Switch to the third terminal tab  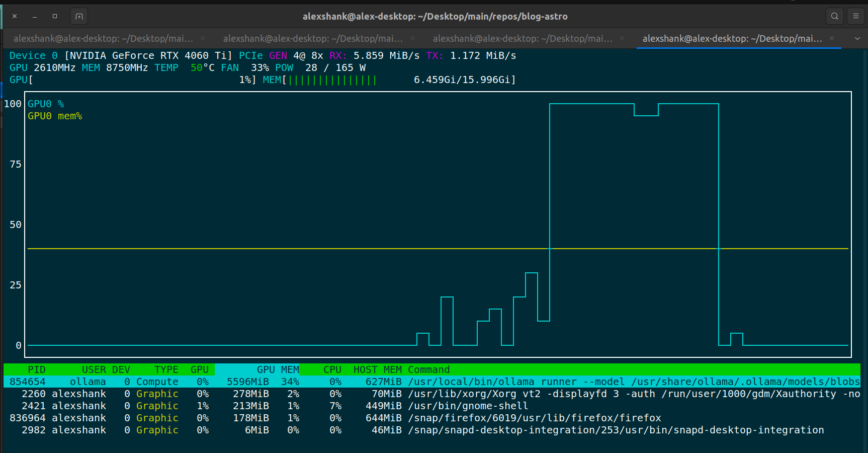(x=523, y=38)
